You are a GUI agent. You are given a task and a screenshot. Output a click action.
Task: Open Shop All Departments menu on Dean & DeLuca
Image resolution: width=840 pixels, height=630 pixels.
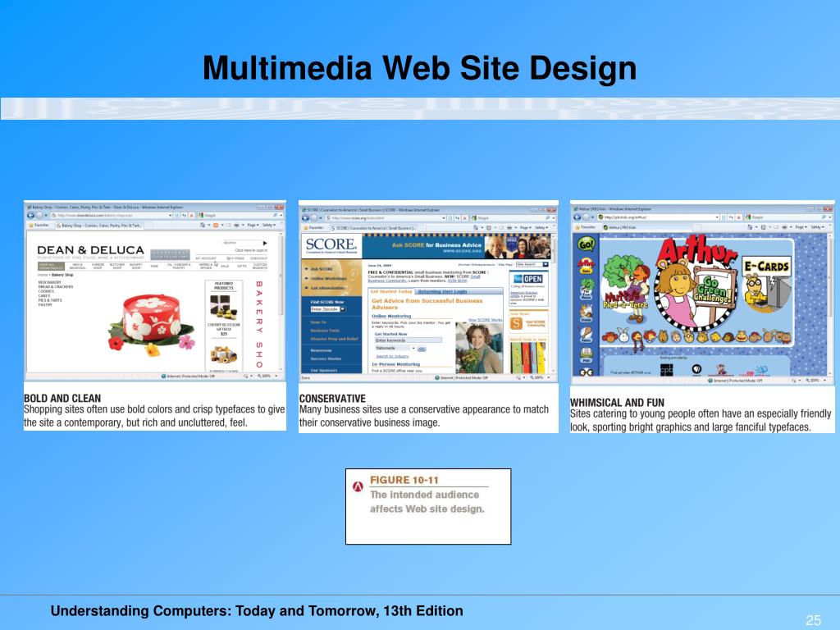tap(51, 267)
